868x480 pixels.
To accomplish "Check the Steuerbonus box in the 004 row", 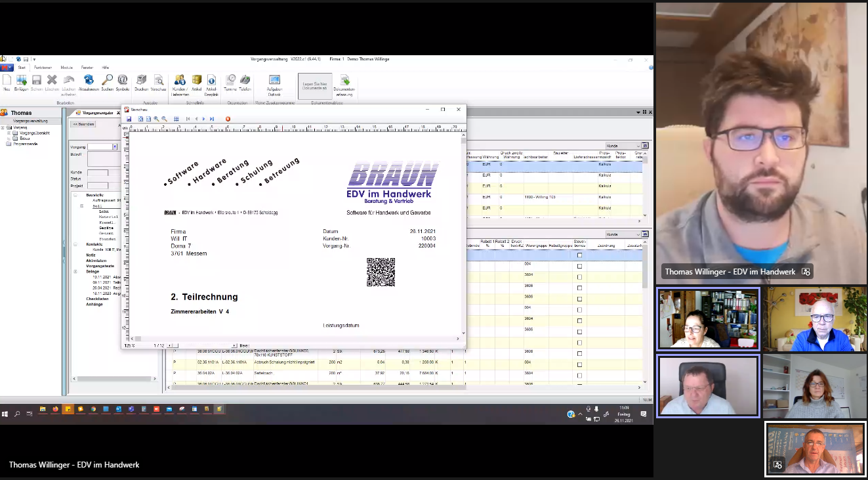I will pyautogui.click(x=579, y=266).
